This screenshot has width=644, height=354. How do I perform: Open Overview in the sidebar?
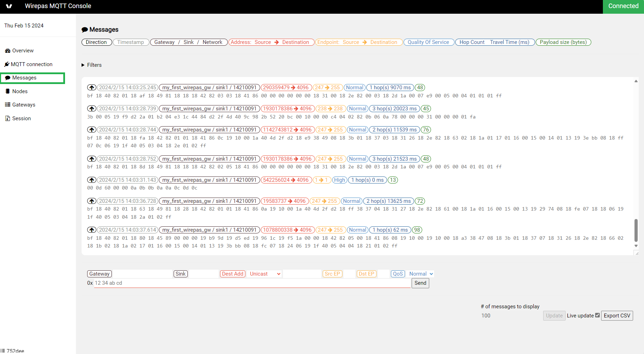pos(19,51)
